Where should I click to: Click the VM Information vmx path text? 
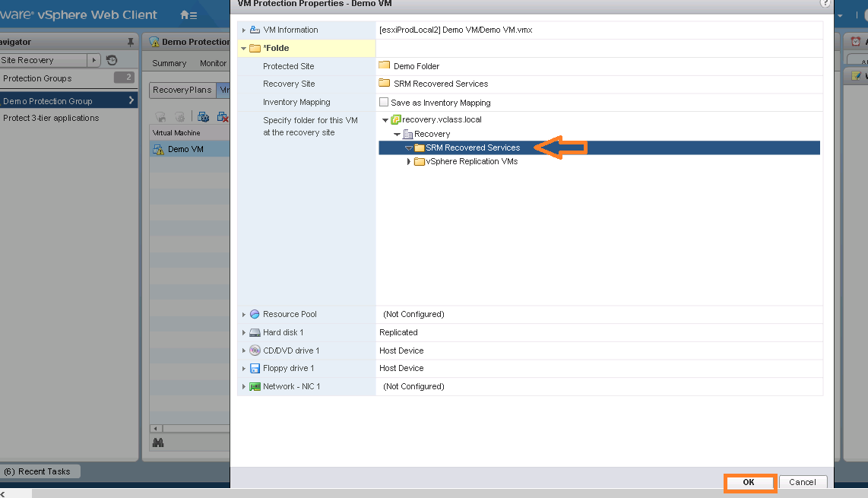coord(455,30)
